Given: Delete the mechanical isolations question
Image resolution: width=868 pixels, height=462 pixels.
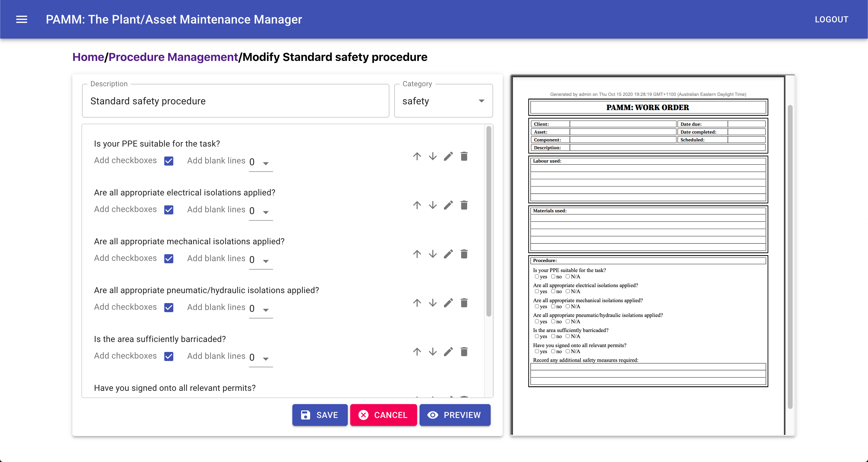Looking at the screenshot, I should tap(464, 254).
